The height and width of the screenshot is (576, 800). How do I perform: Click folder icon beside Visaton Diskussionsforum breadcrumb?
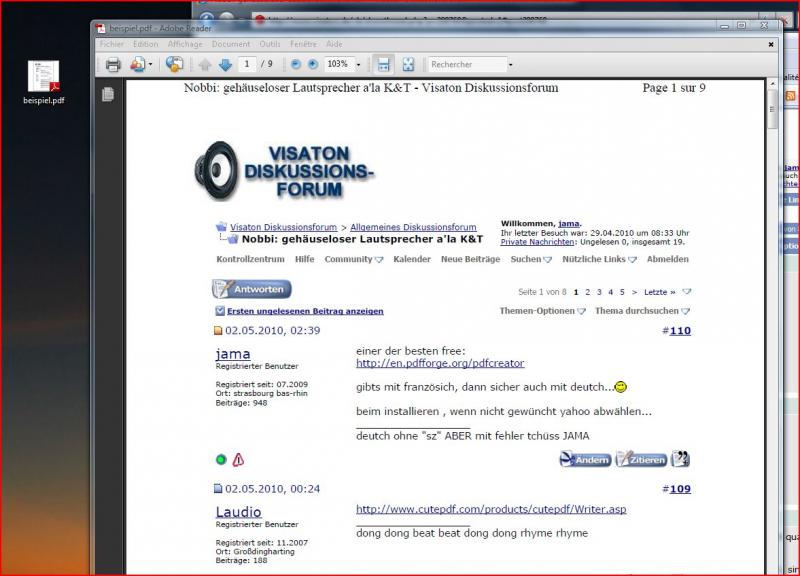click(221, 227)
